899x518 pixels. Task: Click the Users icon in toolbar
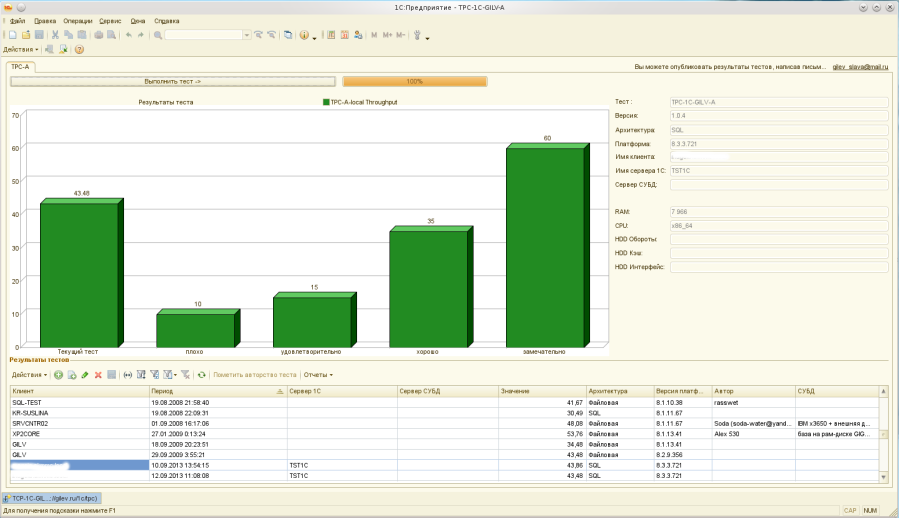click(x=358, y=35)
